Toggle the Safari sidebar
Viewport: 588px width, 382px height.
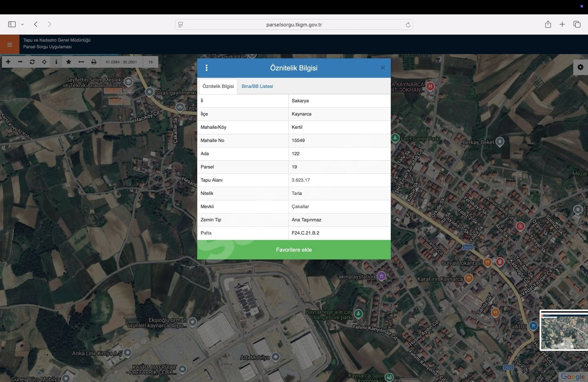pyautogui.click(x=12, y=24)
